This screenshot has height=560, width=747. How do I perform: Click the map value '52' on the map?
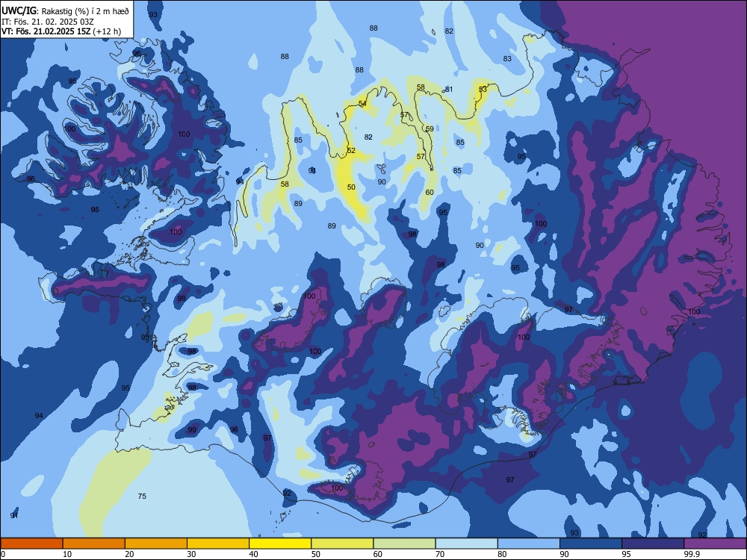[x=351, y=151]
